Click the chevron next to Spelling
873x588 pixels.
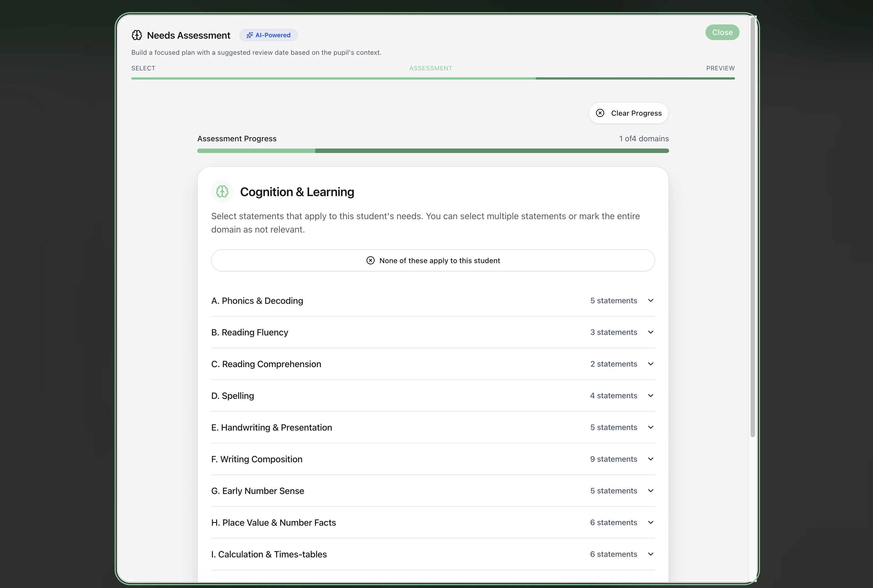[651, 396]
